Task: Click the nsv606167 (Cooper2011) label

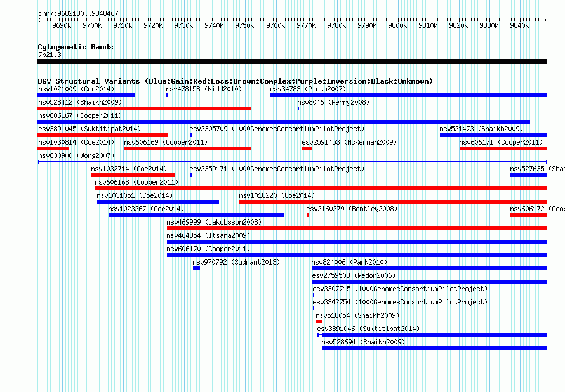Action: pos(80,115)
